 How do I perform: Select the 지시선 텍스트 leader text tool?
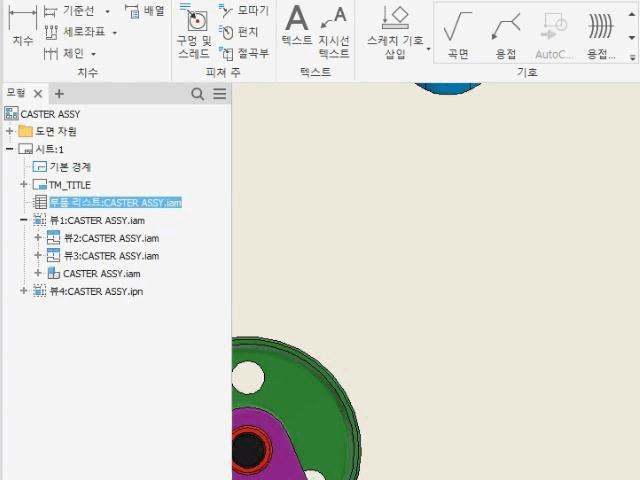tap(334, 33)
